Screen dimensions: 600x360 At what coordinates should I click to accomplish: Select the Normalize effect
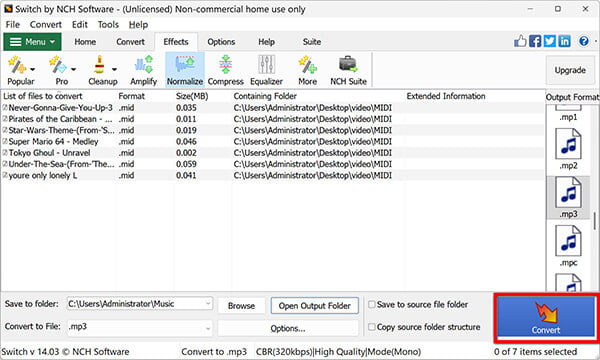point(185,70)
